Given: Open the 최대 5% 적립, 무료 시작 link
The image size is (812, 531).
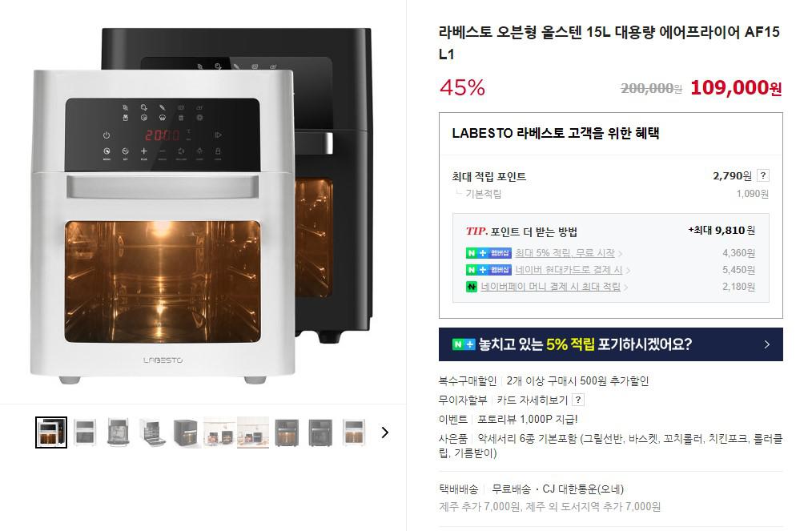Looking at the screenshot, I should [x=565, y=253].
